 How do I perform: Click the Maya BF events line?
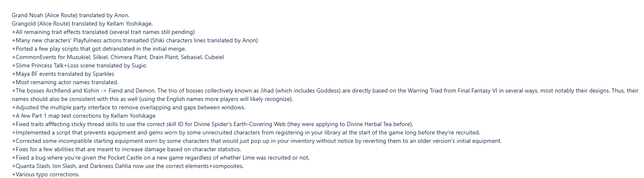(x=63, y=74)
